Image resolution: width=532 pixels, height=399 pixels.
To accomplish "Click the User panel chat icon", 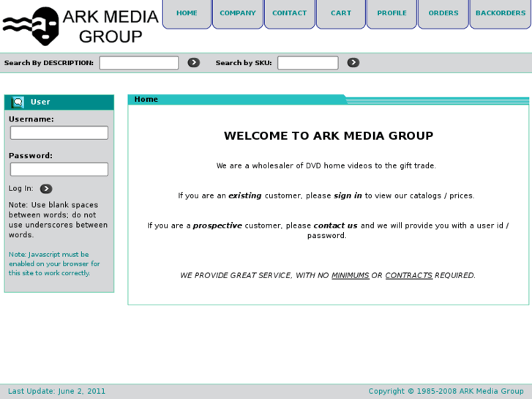I will [x=18, y=102].
